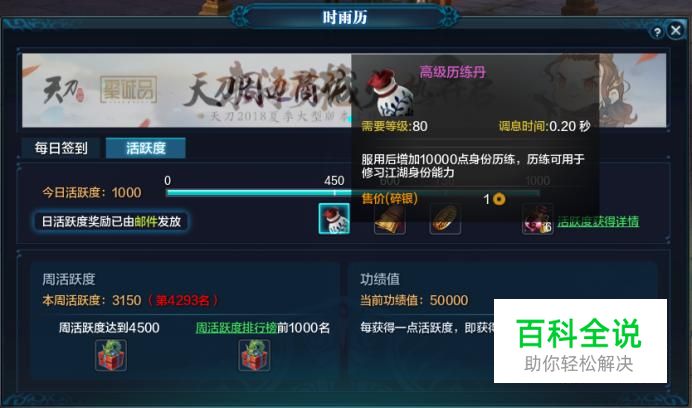692x408 pixels.
Task: Close the 时雨历 window
Action: point(676,30)
